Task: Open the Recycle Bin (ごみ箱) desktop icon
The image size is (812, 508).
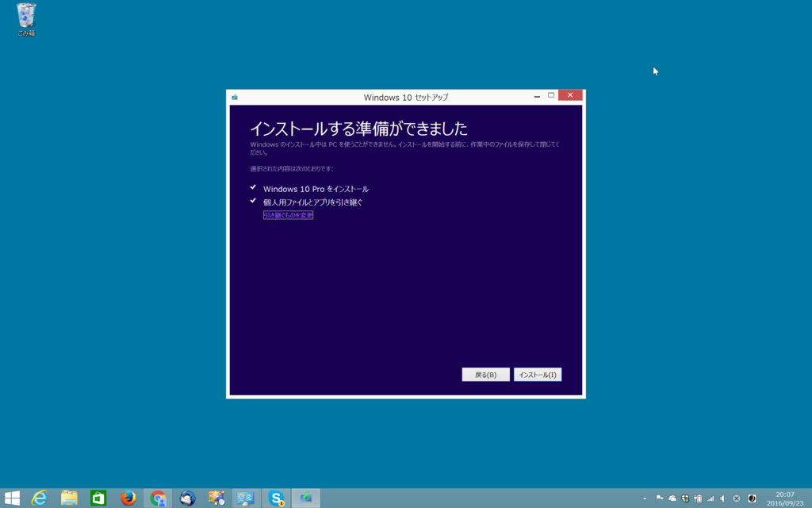Action: [x=26, y=20]
